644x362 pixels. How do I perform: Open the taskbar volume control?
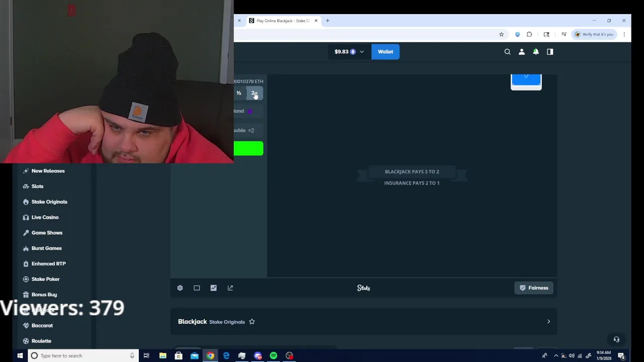click(572, 356)
